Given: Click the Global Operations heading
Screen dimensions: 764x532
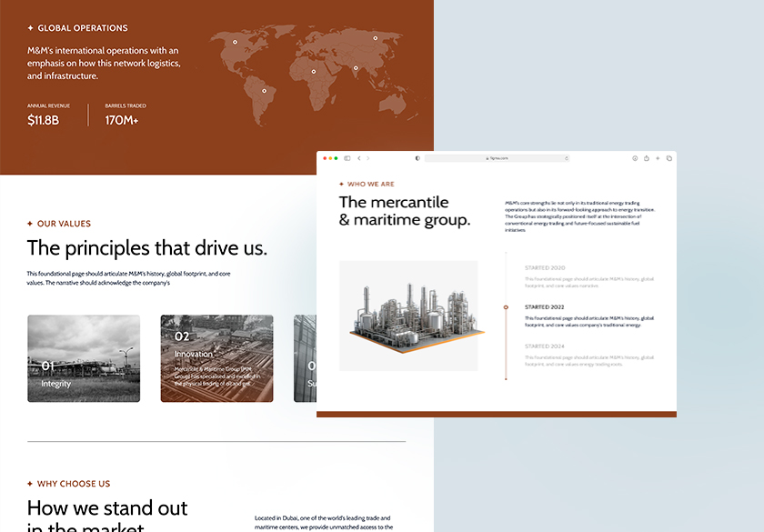Looking at the screenshot, I should (82, 28).
